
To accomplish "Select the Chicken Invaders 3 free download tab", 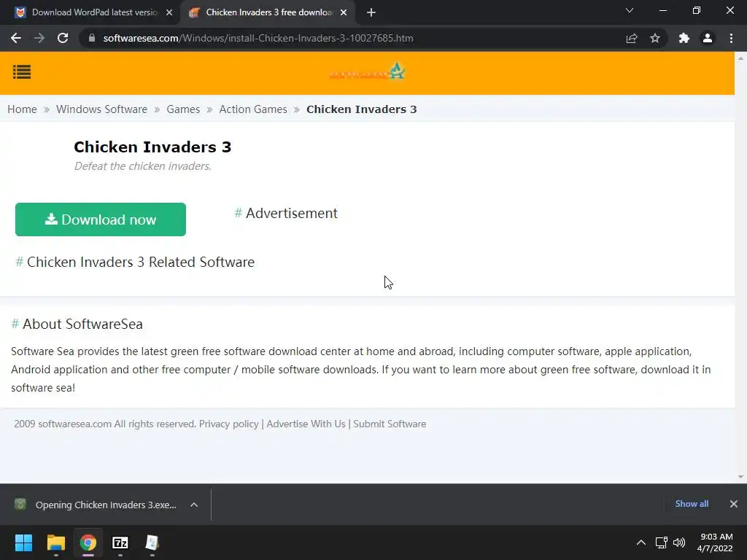I will pyautogui.click(x=268, y=12).
